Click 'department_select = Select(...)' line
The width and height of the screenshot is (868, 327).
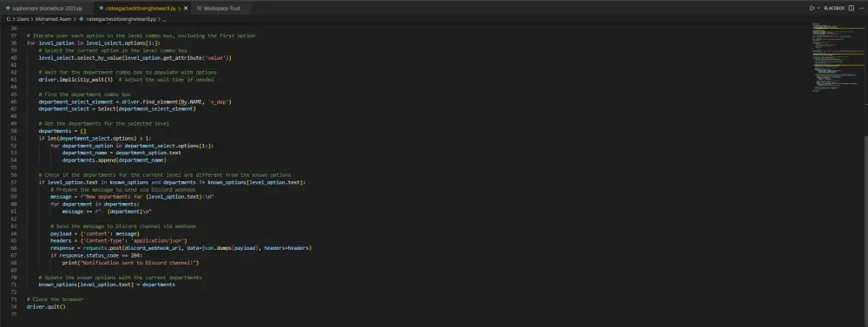click(117, 109)
